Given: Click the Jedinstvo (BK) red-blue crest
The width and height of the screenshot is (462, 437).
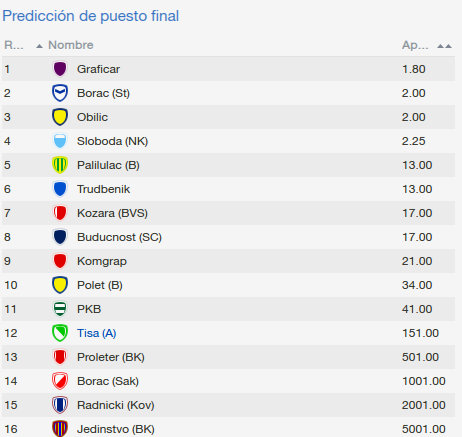Looking at the screenshot, I should 60,429.
